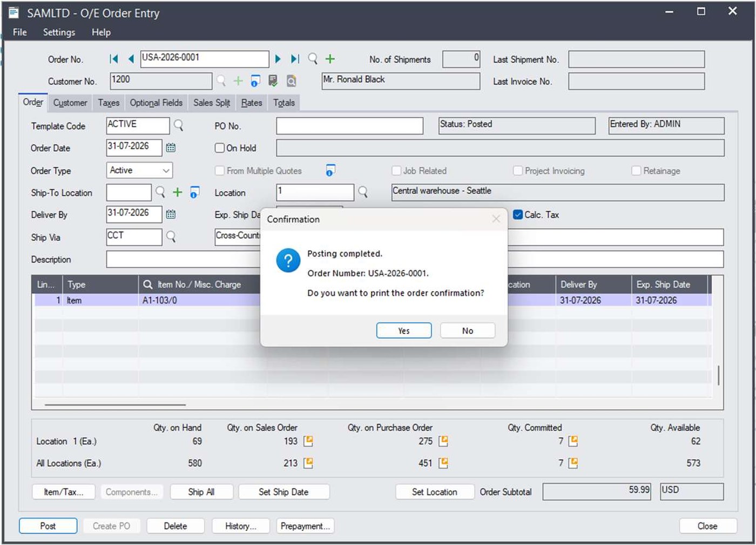The image size is (756, 545).
Task: Click the grid vertical scrollbar thumb
Action: (x=718, y=375)
